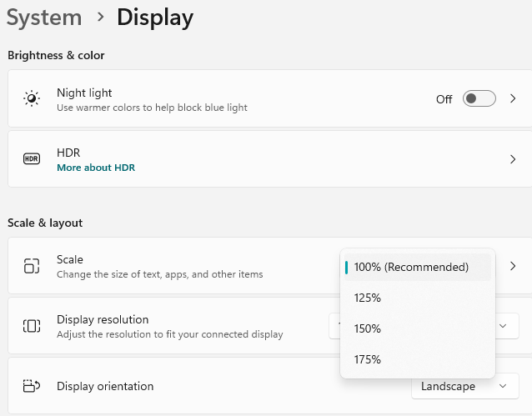The width and height of the screenshot is (532, 416).
Task: Turn on the Night light toggle
Action: [479, 99]
